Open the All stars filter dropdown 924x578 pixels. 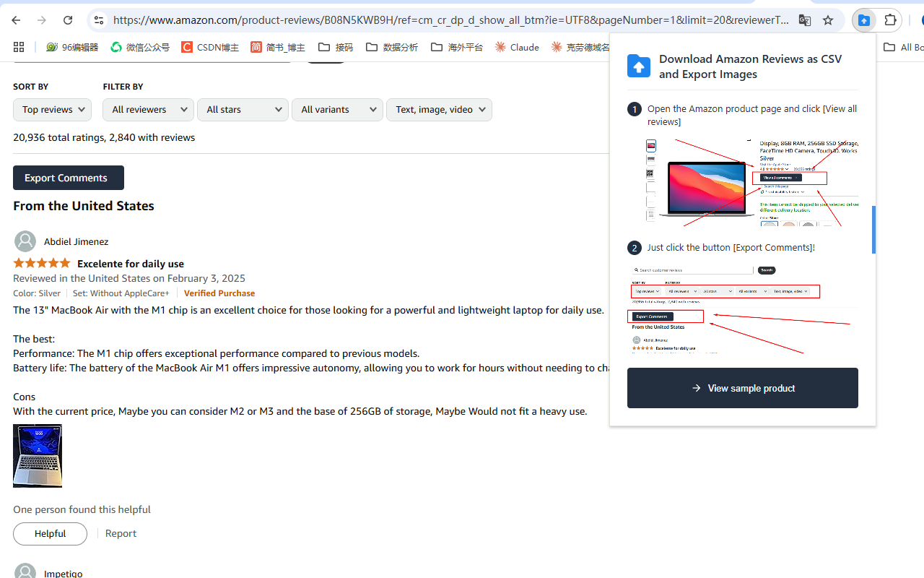pos(243,110)
